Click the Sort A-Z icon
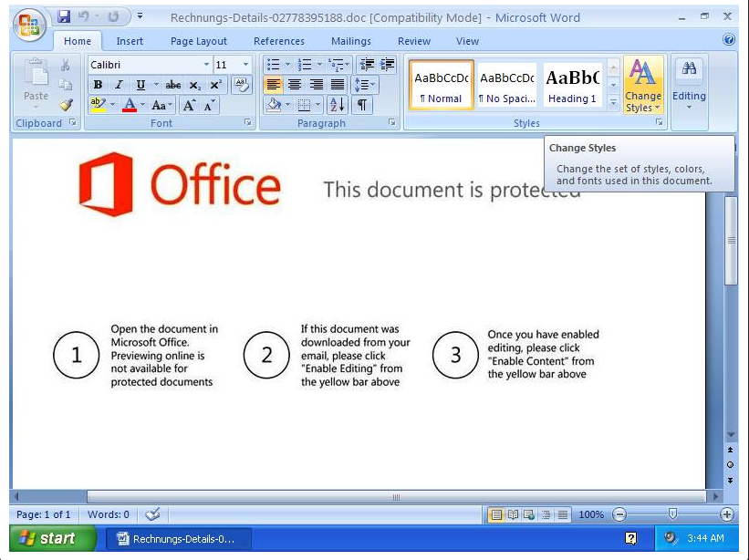Image resolution: width=749 pixels, height=560 pixels. (x=338, y=105)
